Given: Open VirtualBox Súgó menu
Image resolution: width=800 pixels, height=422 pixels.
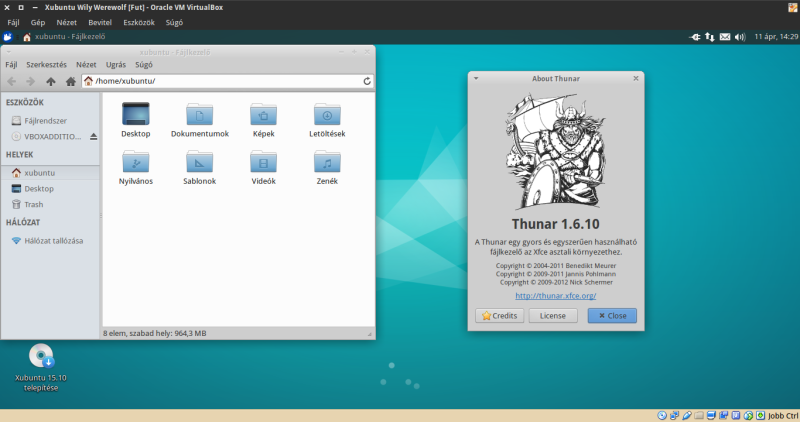Looking at the screenshot, I should [174, 22].
